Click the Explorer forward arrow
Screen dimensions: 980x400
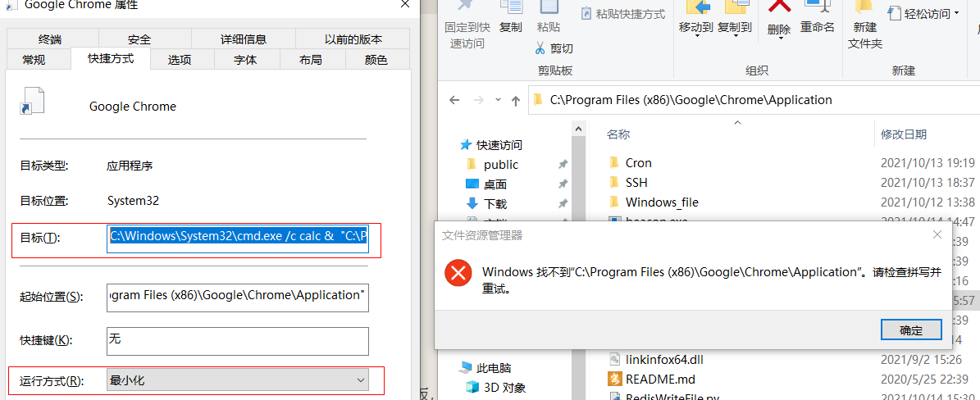coord(477,100)
